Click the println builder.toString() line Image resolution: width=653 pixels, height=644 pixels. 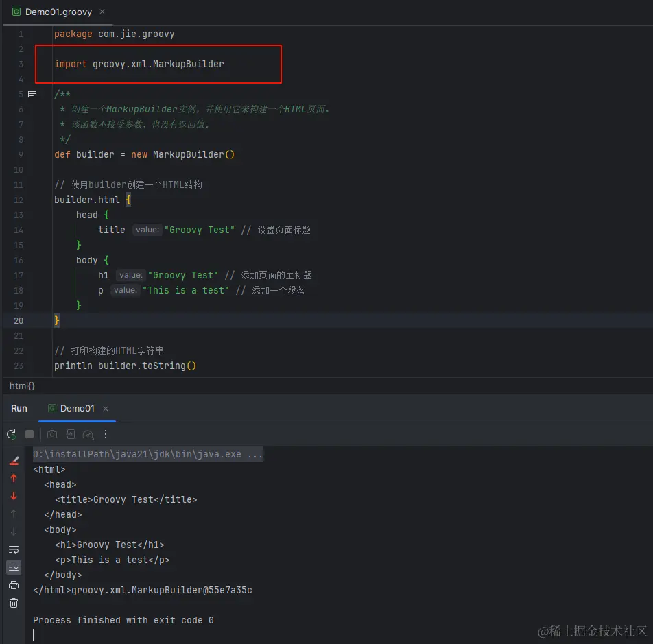(x=125, y=366)
